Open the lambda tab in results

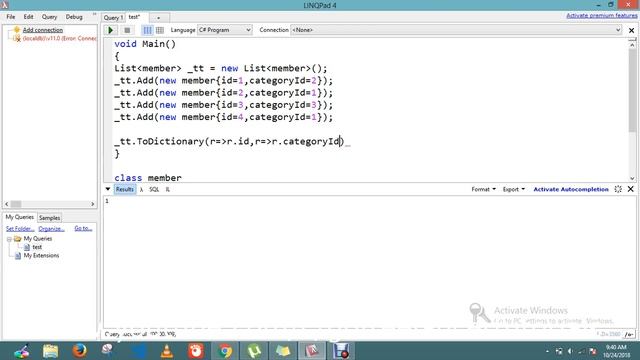pos(141,189)
